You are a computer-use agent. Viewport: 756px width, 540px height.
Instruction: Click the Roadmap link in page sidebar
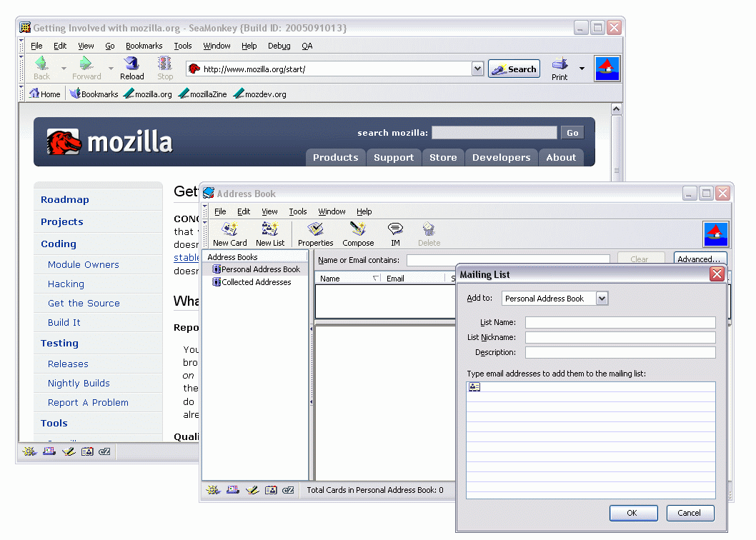pyautogui.click(x=64, y=199)
